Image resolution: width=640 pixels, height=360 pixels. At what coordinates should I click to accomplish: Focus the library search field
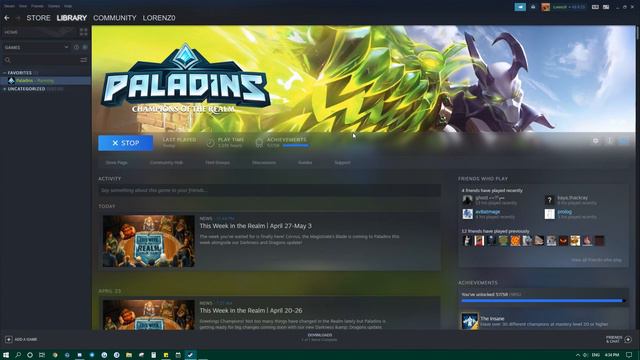(x=41, y=60)
